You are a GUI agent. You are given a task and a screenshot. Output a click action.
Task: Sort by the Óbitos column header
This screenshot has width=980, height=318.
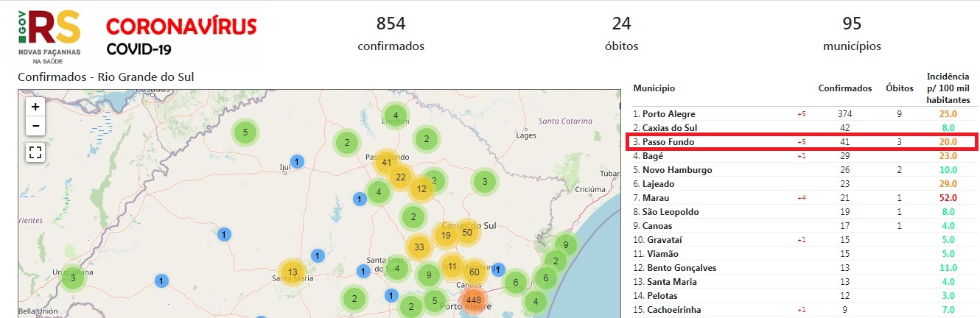(x=899, y=88)
